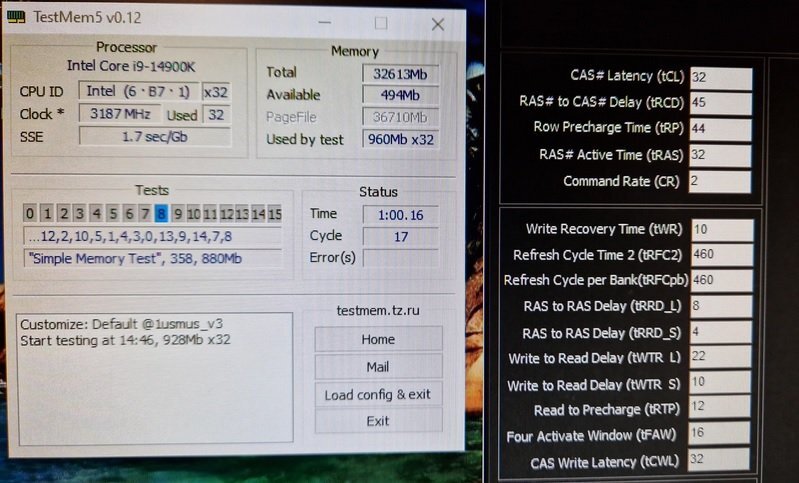799x483 pixels.
Task: Select test number 3 box
Action: coord(79,213)
